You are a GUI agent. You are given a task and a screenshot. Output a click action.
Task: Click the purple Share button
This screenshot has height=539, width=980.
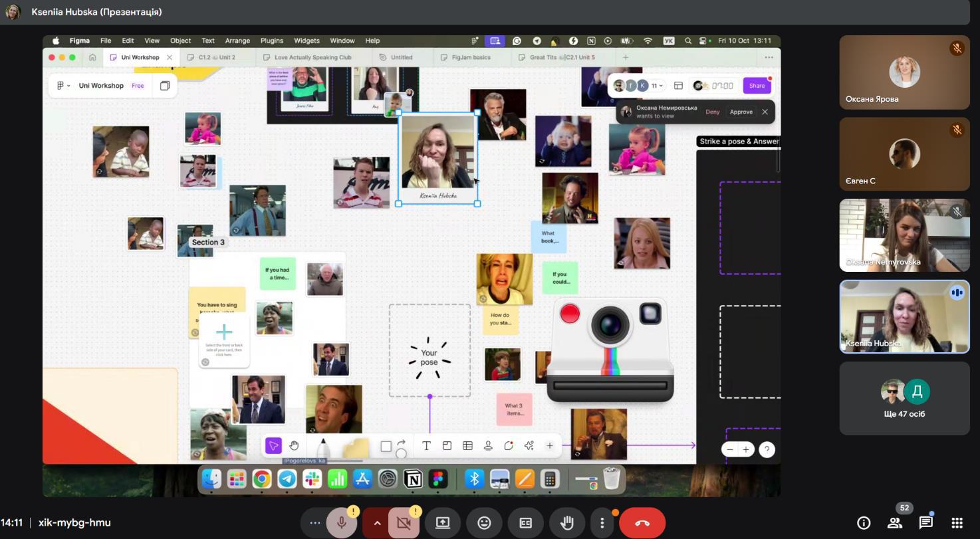click(x=757, y=86)
